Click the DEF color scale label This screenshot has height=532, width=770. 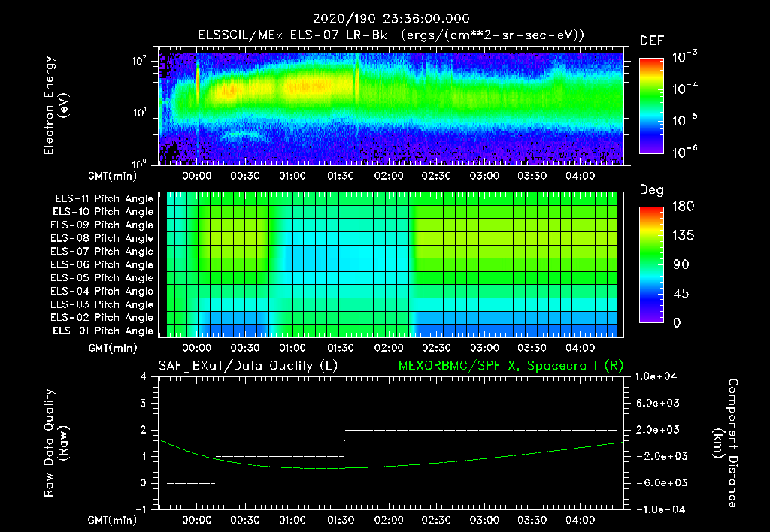point(652,41)
